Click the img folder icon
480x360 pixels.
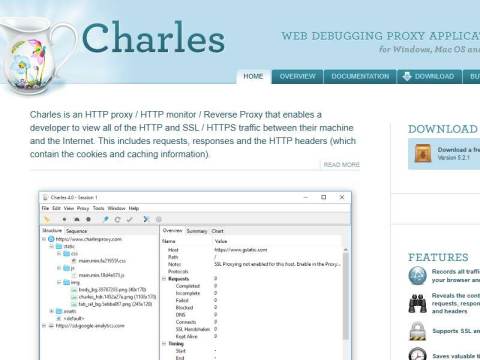point(67,282)
